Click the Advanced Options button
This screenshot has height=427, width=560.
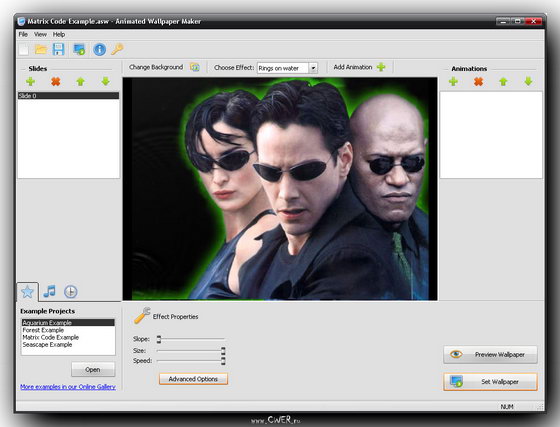coord(193,379)
